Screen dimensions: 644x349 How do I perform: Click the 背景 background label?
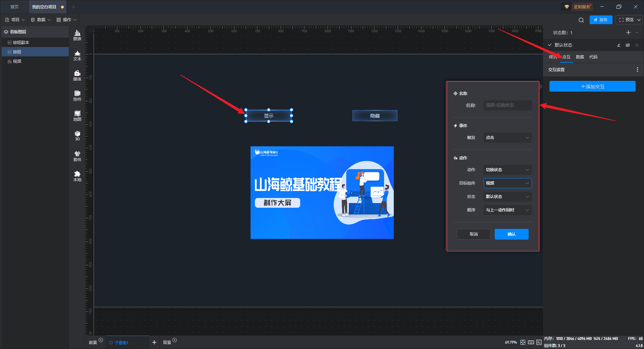point(167,343)
